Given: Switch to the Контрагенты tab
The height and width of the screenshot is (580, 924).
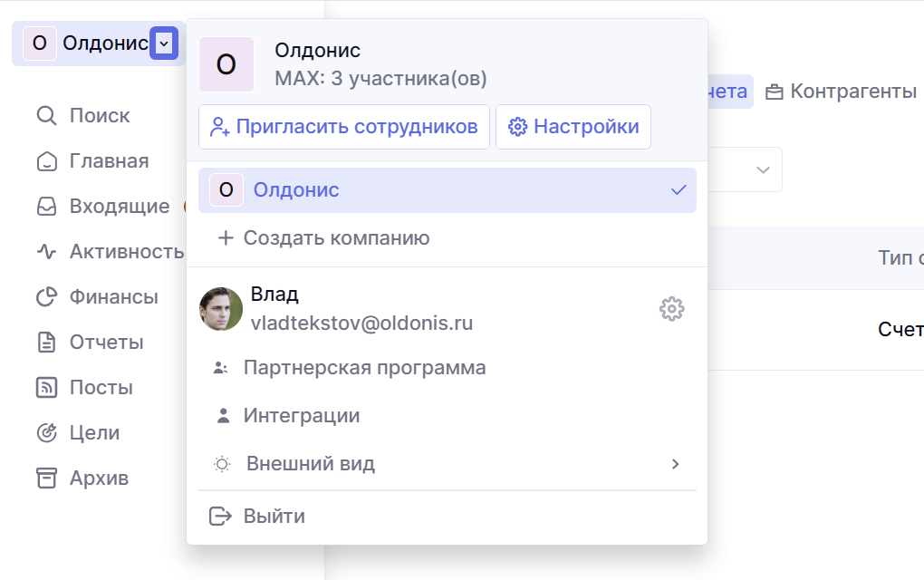Looking at the screenshot, I should (842, 92).
